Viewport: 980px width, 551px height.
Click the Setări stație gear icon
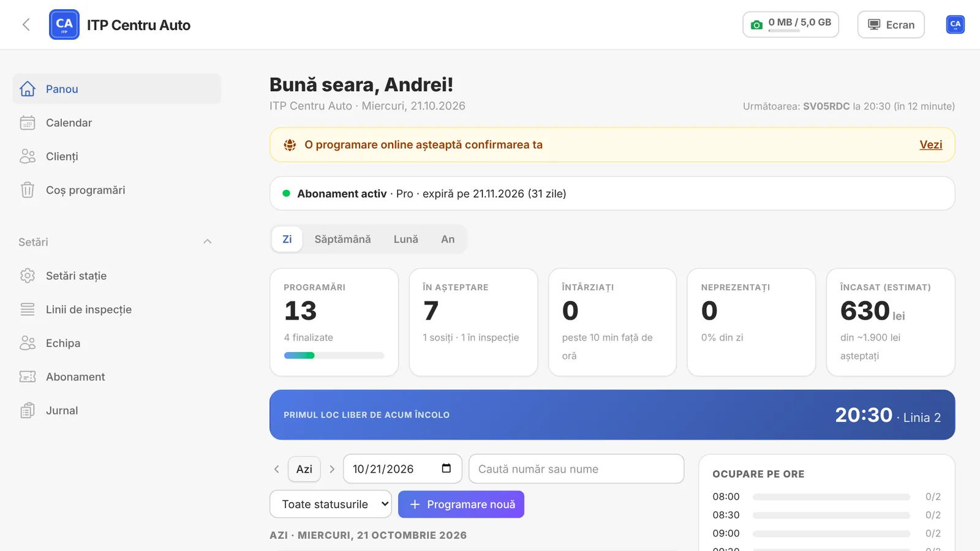[x=28, y=275]
